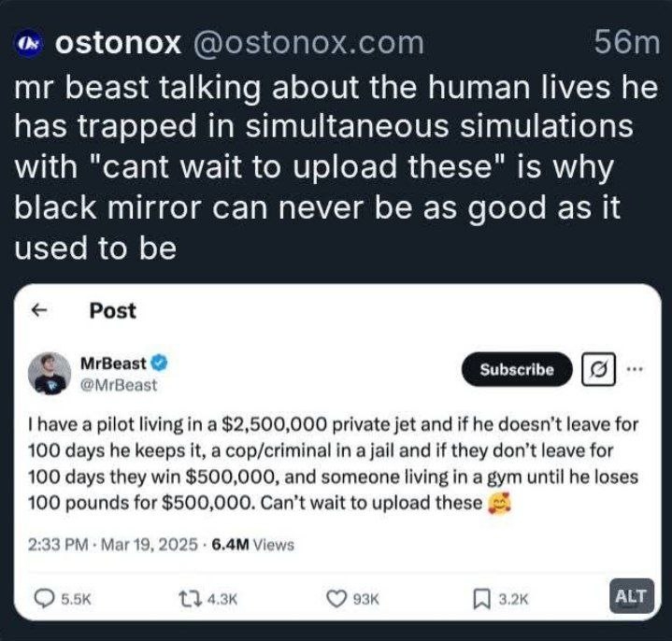Click the 56m timestamp
The width and height of the screenshot is (672, 641).
coord(626,42)
